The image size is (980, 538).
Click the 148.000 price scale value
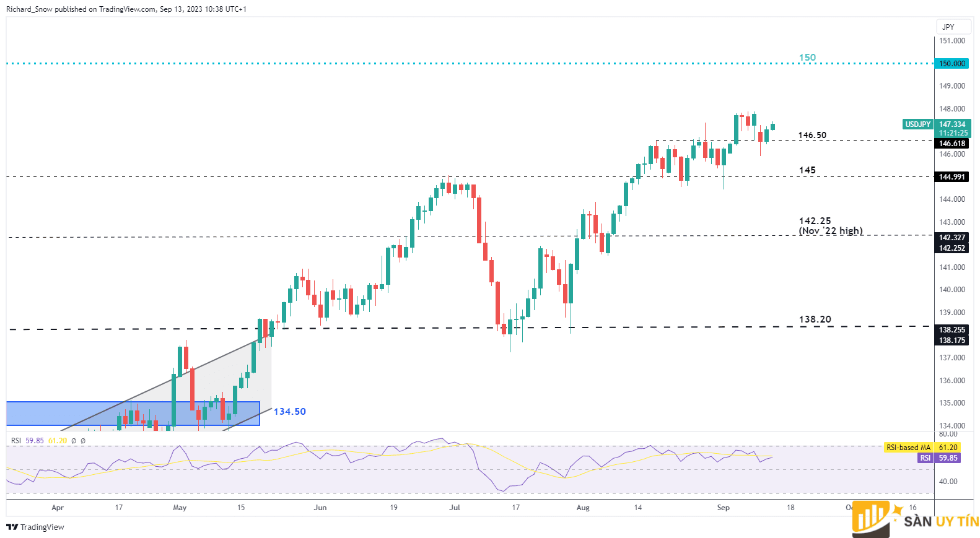click(x=952, y=109)
